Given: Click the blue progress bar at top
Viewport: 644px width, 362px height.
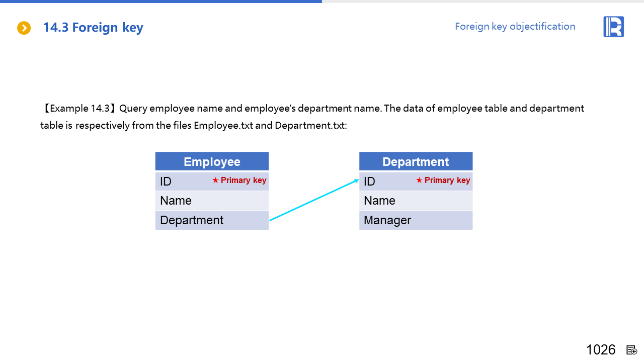Looking at the screenshot, I should [161, 2].
